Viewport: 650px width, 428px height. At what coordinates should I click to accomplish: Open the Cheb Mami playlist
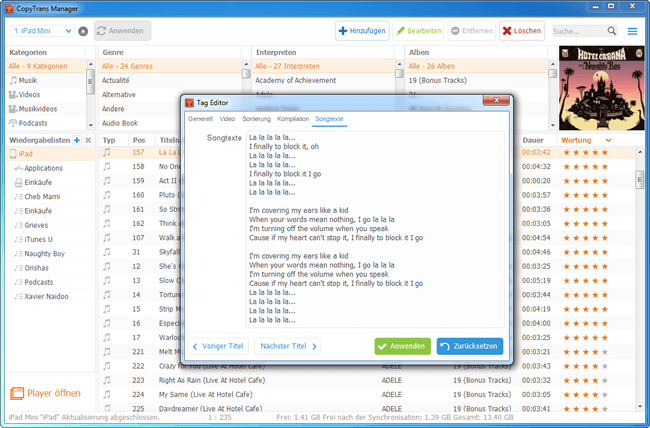click(51, 197)
